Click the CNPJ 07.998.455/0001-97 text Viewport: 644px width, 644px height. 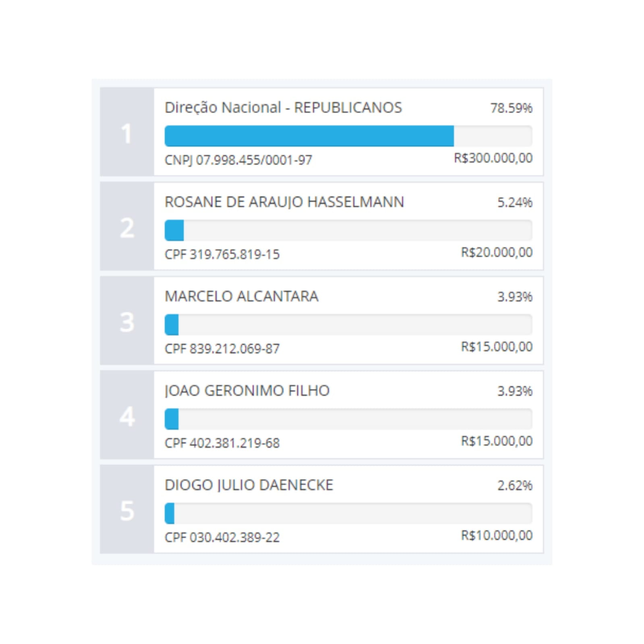pos(238,160)
